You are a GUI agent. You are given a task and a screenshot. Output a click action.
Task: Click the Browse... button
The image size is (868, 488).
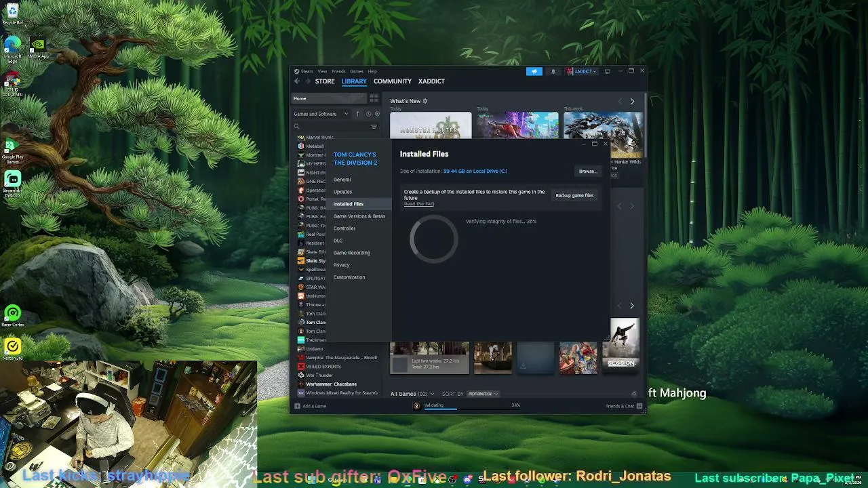587,171
